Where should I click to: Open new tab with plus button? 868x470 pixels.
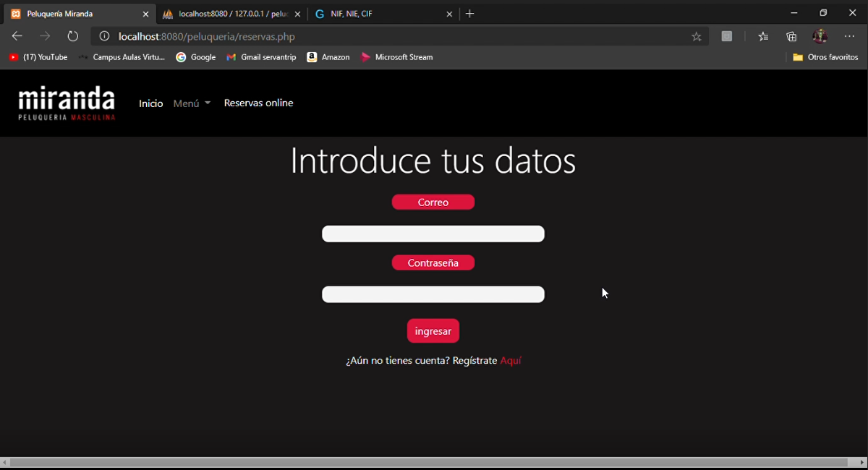(x=470, y=14)
